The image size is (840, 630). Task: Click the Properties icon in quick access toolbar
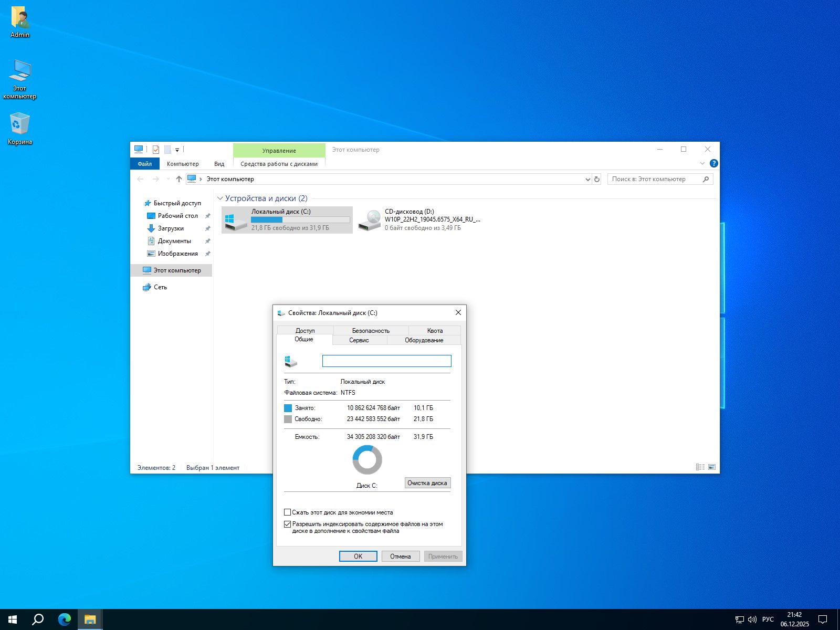tap(156, 150)
